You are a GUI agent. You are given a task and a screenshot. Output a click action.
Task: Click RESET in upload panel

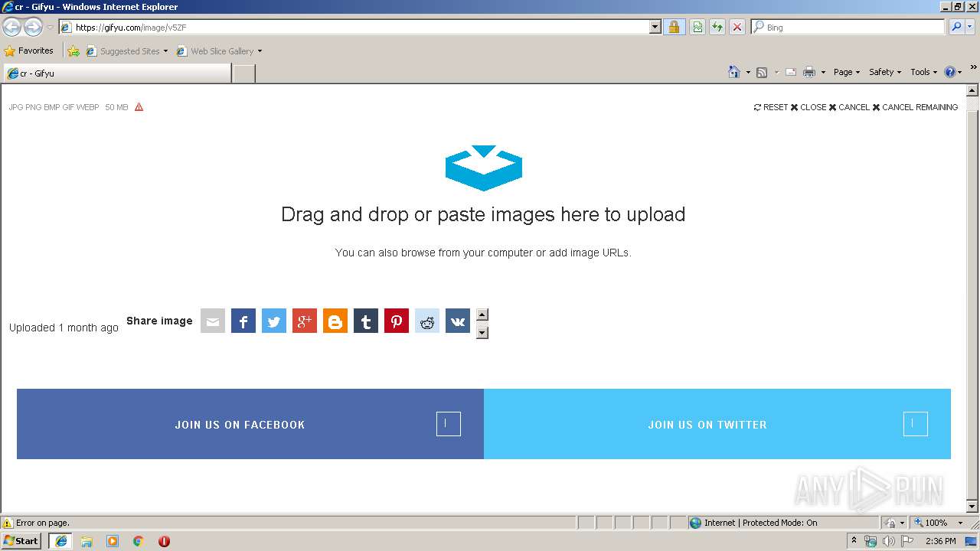pos(771,107)
